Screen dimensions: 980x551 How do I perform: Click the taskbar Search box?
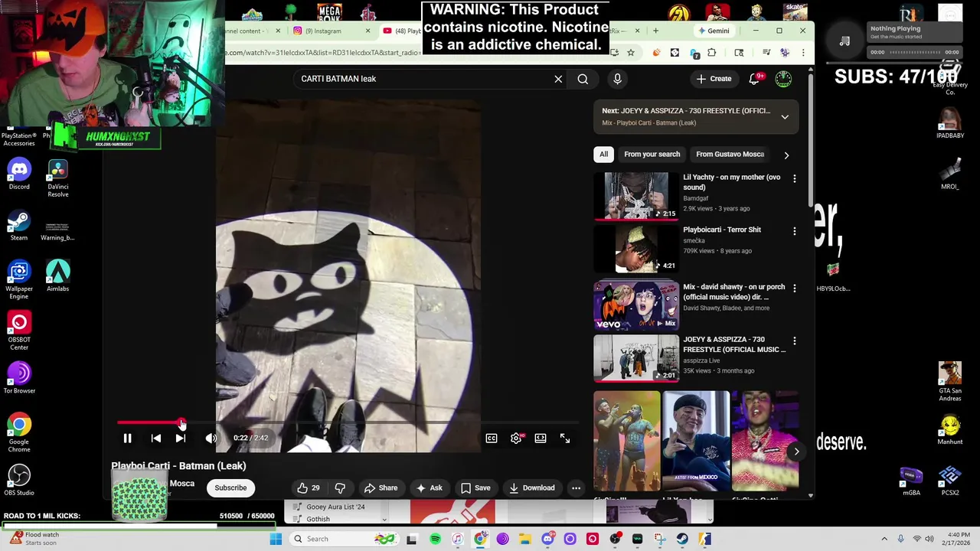coord(345,539)
